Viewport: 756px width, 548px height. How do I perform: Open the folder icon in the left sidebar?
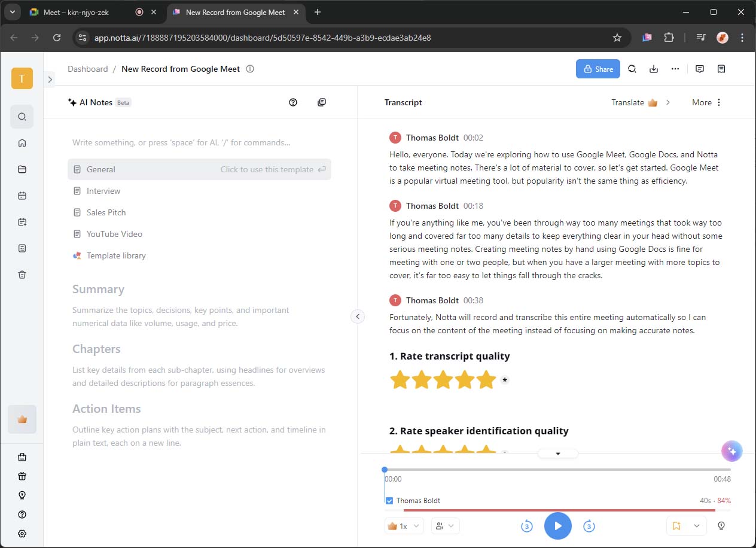pos(22,169)
